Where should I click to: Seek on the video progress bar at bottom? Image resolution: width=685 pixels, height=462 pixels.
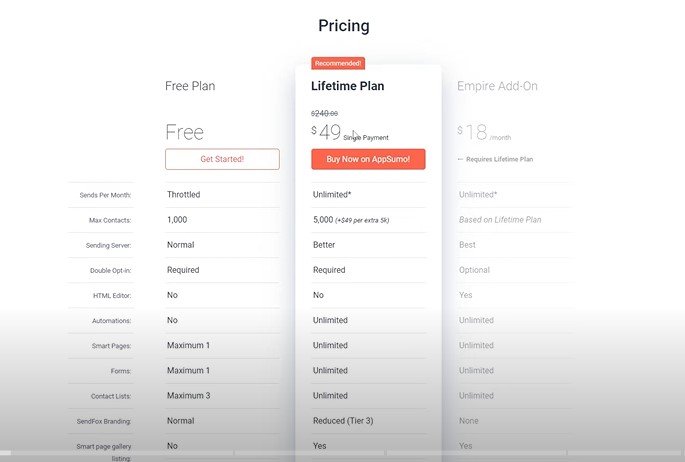342,453
